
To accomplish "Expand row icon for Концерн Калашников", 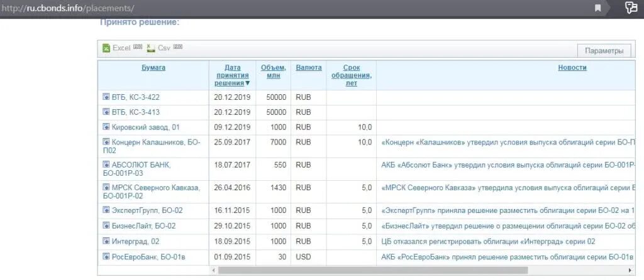I will (106, 143).
